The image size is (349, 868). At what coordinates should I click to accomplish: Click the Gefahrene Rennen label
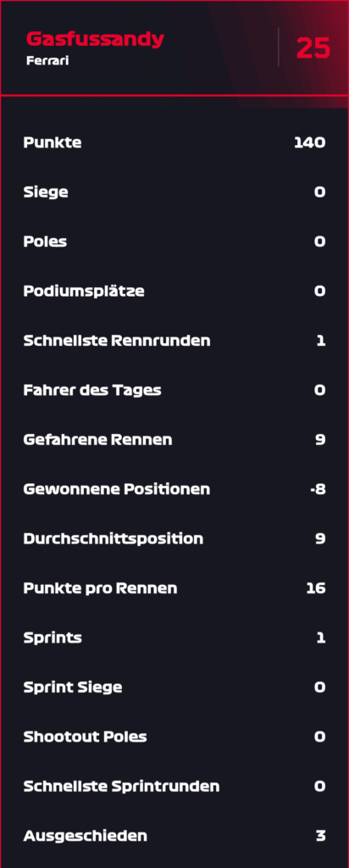[98, 440]
